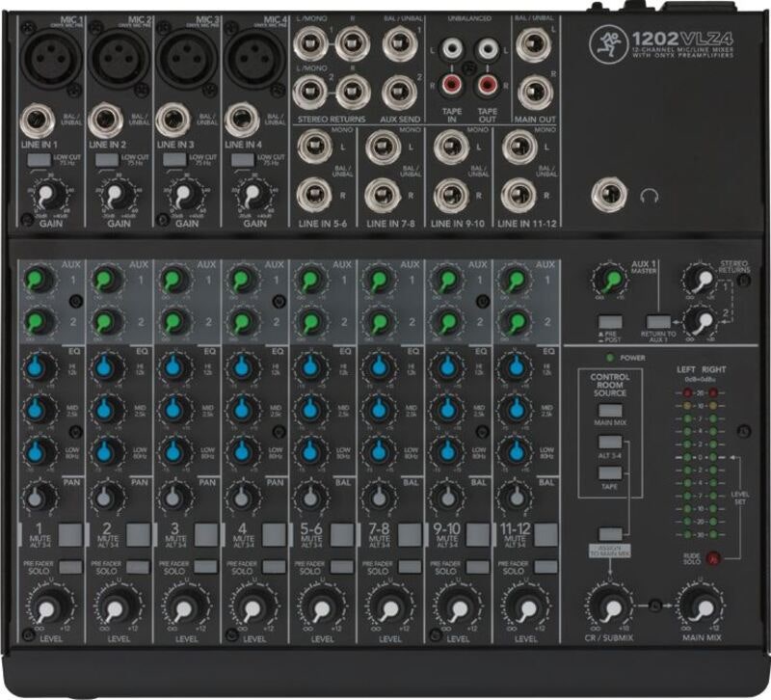
Task: Click the channel 1 GAIN knob
Action: click(x=44, y=196)
